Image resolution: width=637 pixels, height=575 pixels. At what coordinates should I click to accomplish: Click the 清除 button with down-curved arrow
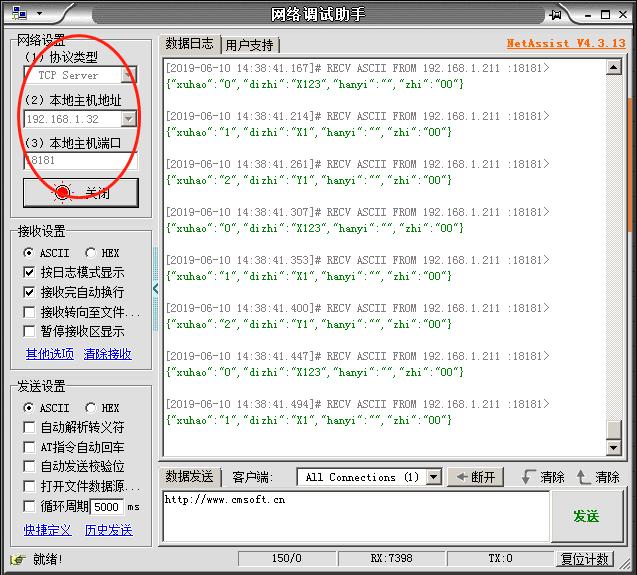[543, 477]
